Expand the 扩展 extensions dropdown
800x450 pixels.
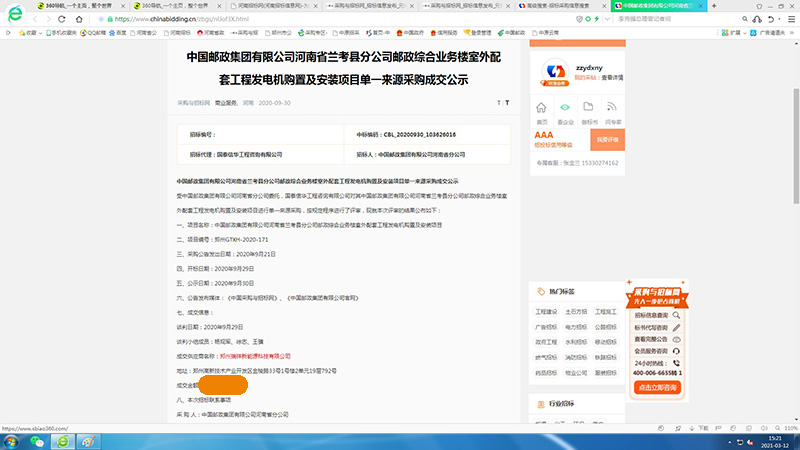(744, 33)
